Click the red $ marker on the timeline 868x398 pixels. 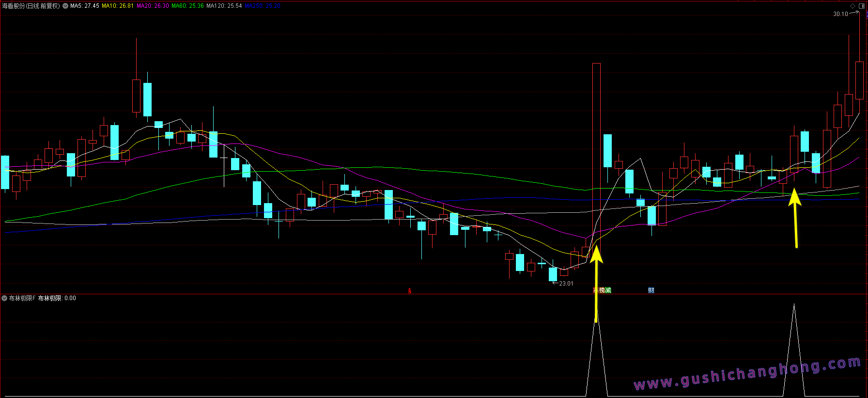click(x=410, y=291)
